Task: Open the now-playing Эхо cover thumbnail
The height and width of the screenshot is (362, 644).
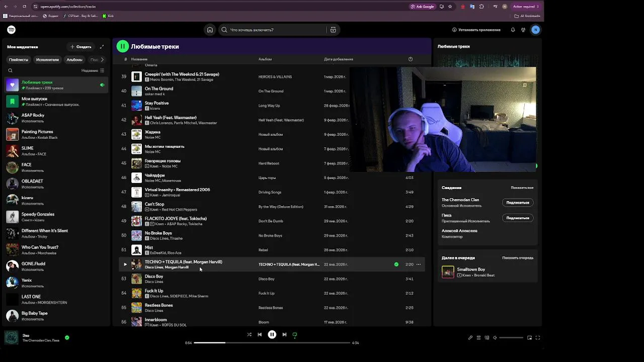Action: tap(11, 338)
